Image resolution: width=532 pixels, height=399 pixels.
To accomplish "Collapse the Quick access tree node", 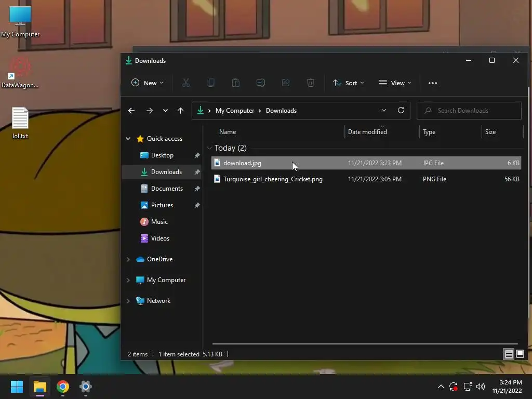I will coord(128,138).
